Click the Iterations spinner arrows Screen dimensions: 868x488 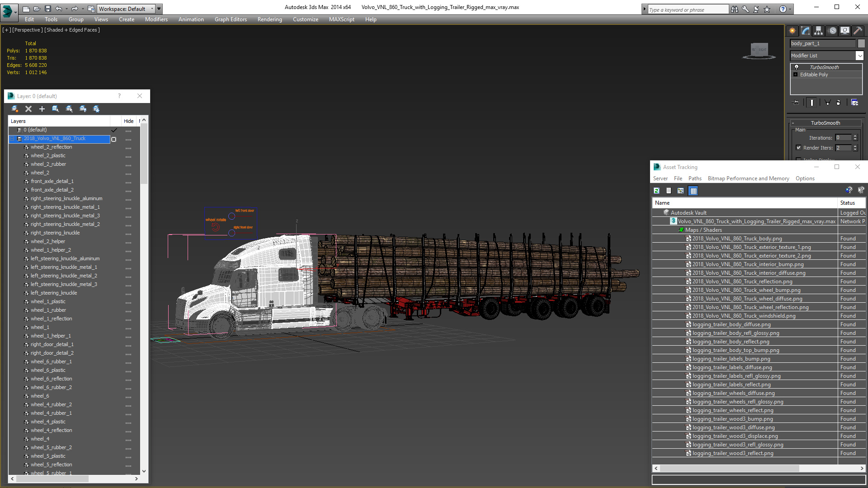(x=855, y=138)
